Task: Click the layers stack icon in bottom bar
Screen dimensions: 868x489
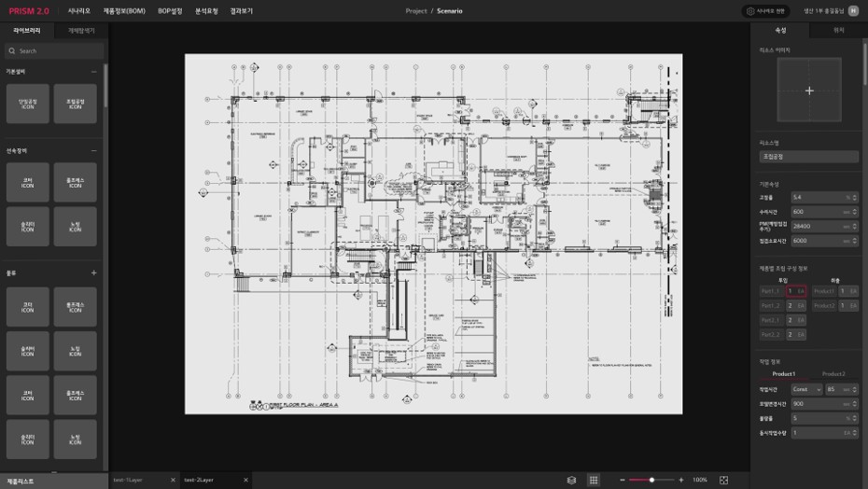Action: [571, 480]
